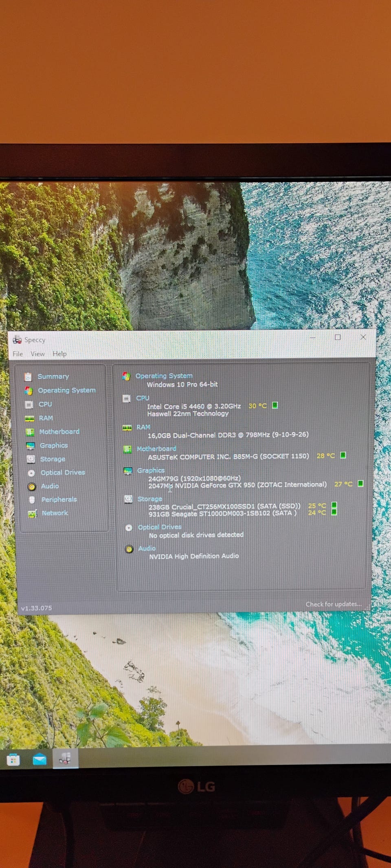391x868 pixels.
Task: Click the Mail app in the taskbar
Action: [x=40, y=759]
